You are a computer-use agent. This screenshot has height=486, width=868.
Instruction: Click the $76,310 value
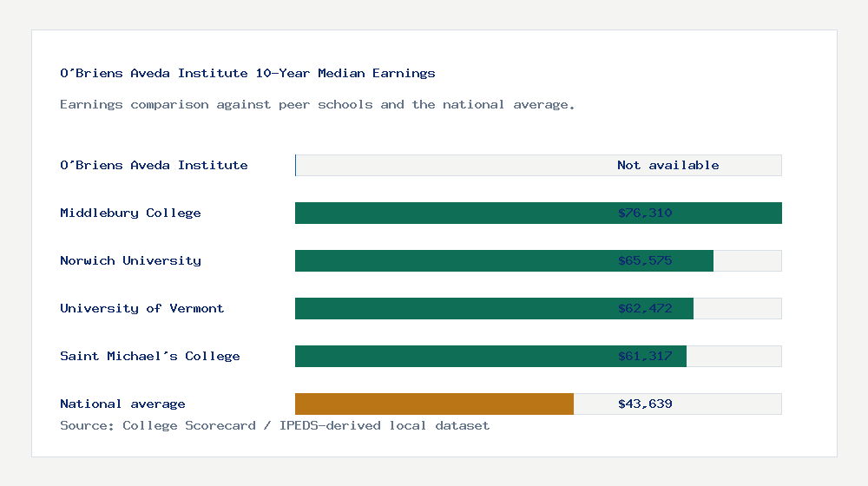click(x=645, y=213)
